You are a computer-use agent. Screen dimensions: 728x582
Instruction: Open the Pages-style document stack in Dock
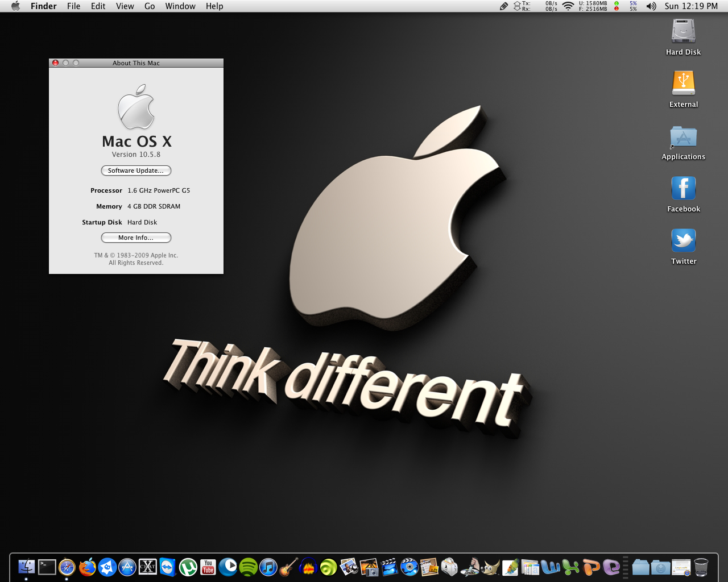tap(530, 567)
